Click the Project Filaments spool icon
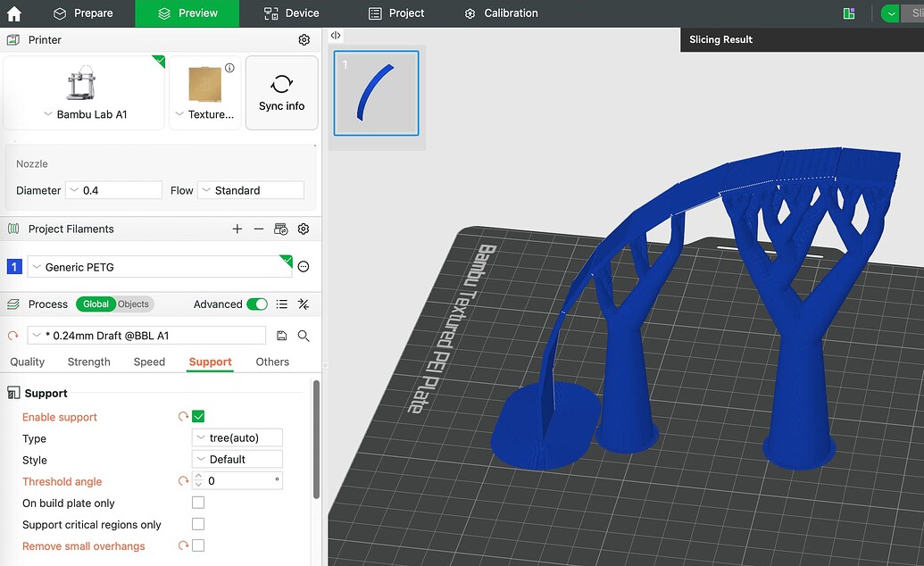 click(13, 229)
